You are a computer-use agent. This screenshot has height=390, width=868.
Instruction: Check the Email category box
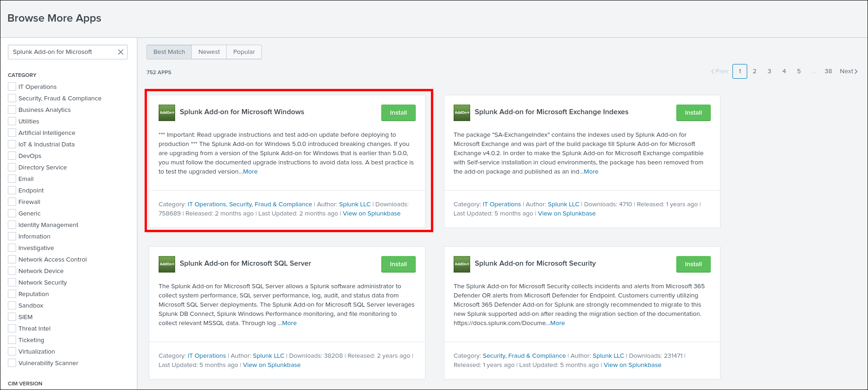click(12, 179)
